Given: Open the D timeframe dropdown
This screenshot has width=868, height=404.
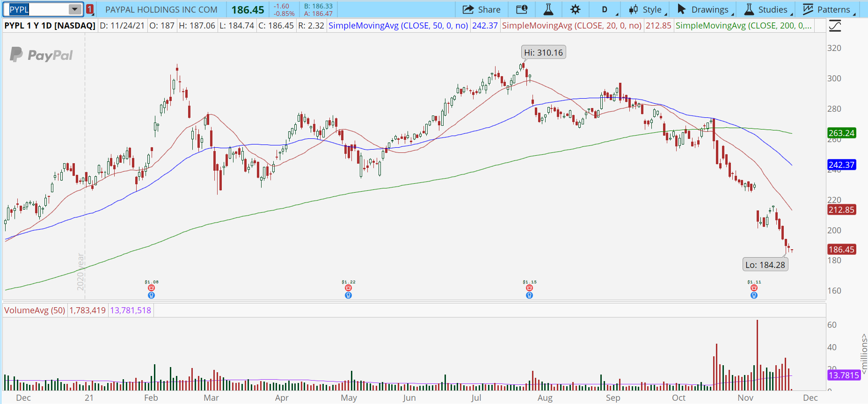Looking at the screenshot, I should pyautogui.click(x=605, y=9).
